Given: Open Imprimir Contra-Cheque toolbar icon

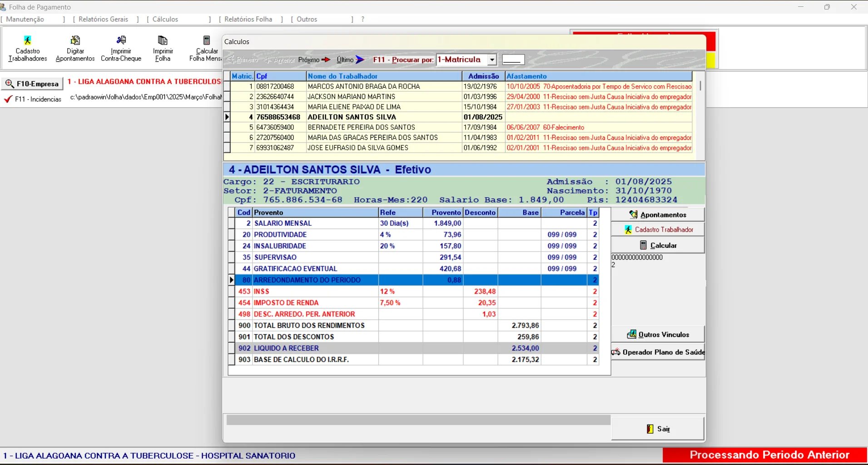Looking at the screenshot, I should tap(121, 48).
